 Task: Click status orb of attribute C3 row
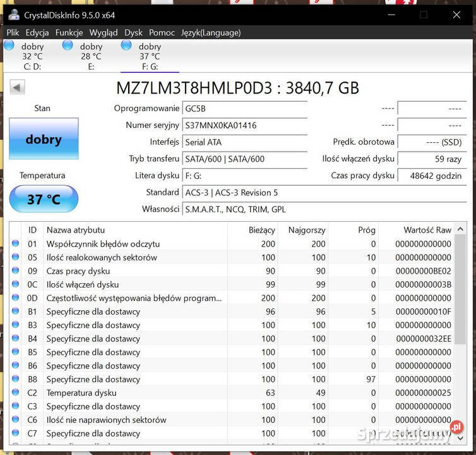[x=16, y=406]
